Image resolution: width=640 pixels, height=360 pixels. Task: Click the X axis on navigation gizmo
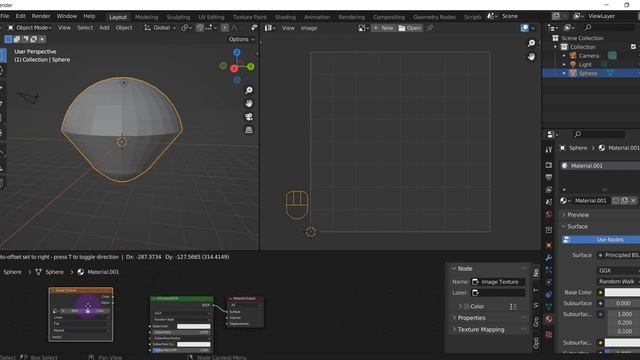coord(234,69)
